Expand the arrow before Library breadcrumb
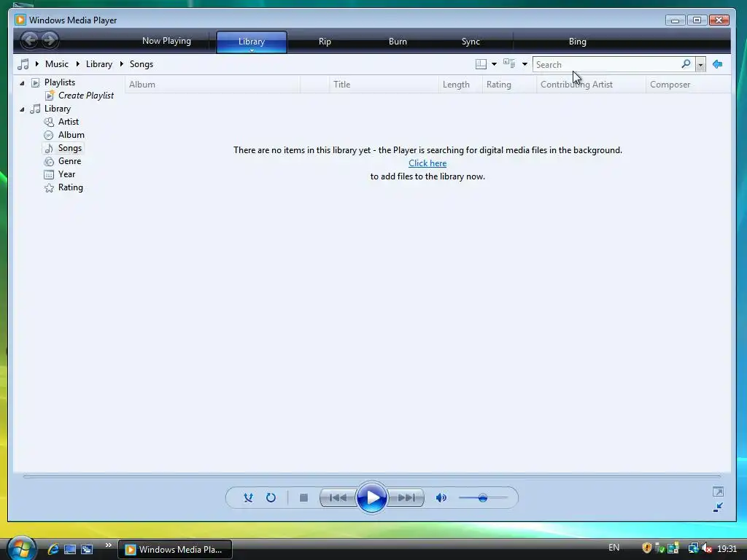This screenshot has width=747, height=560. click(x=77, y=64)
